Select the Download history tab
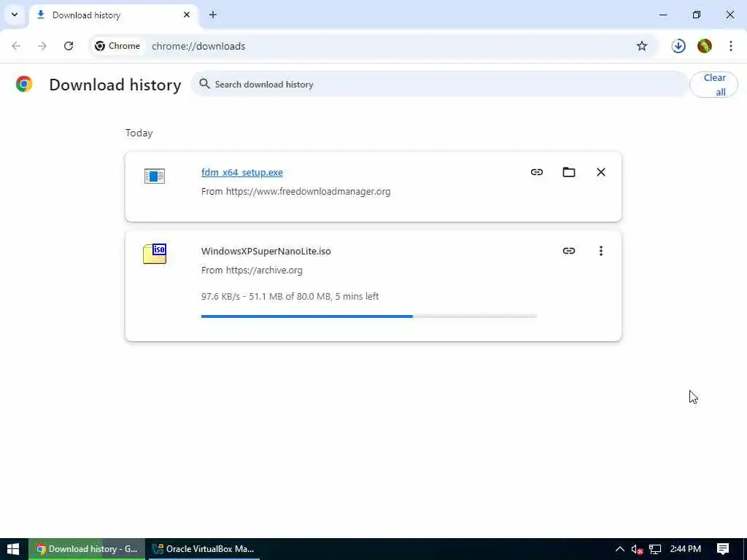Viewport: 747px width, 560px height. (x=113, y=15)
